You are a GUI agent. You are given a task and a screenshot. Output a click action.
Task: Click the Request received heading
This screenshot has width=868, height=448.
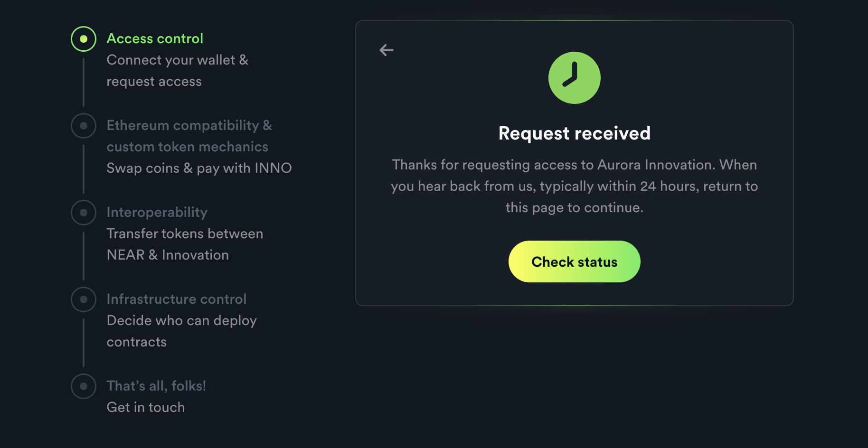coord(575,133)
